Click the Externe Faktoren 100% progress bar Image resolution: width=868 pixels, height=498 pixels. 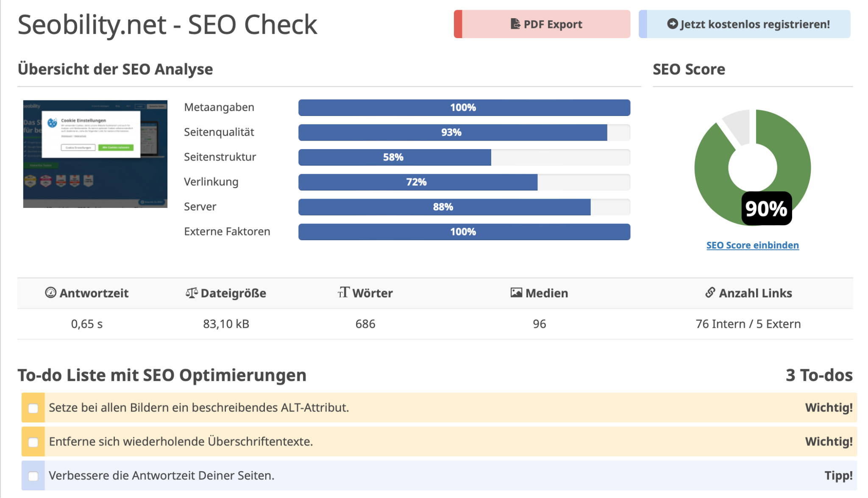[464, 232]
